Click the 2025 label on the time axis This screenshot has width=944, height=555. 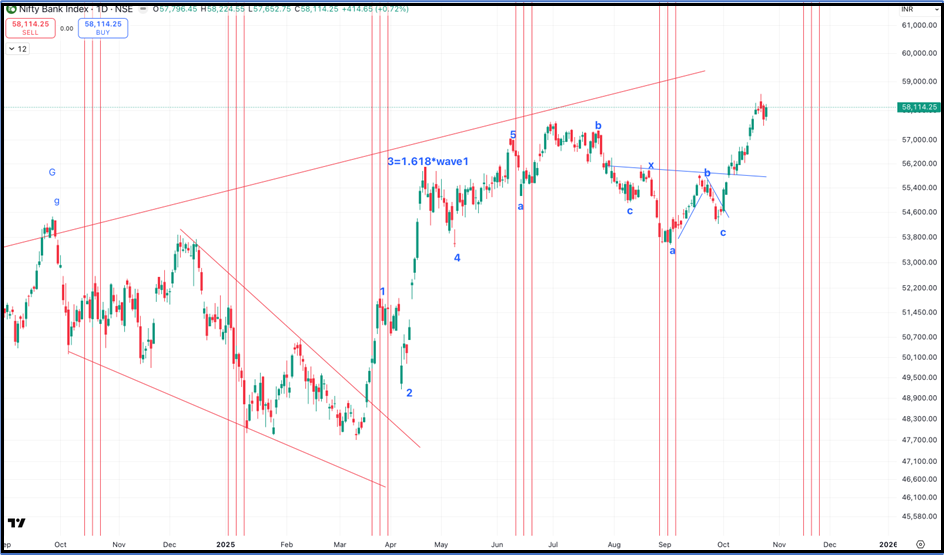[x=226, y=545]
